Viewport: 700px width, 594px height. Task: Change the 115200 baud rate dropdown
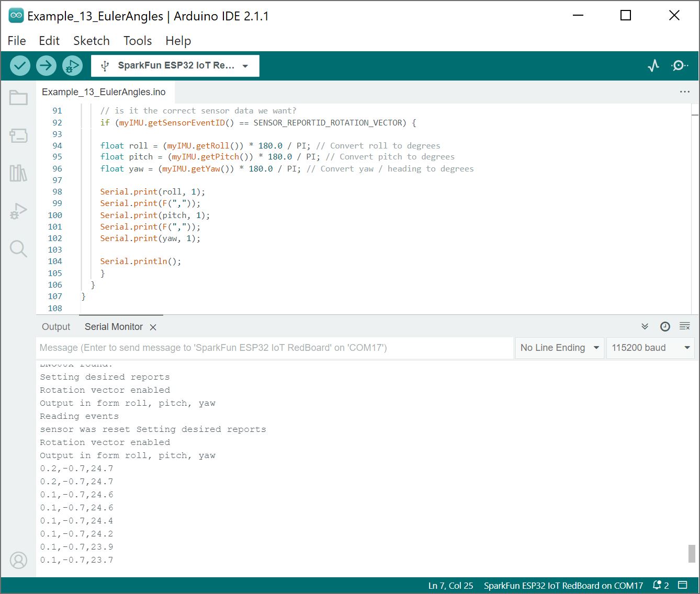click(651, 348)
